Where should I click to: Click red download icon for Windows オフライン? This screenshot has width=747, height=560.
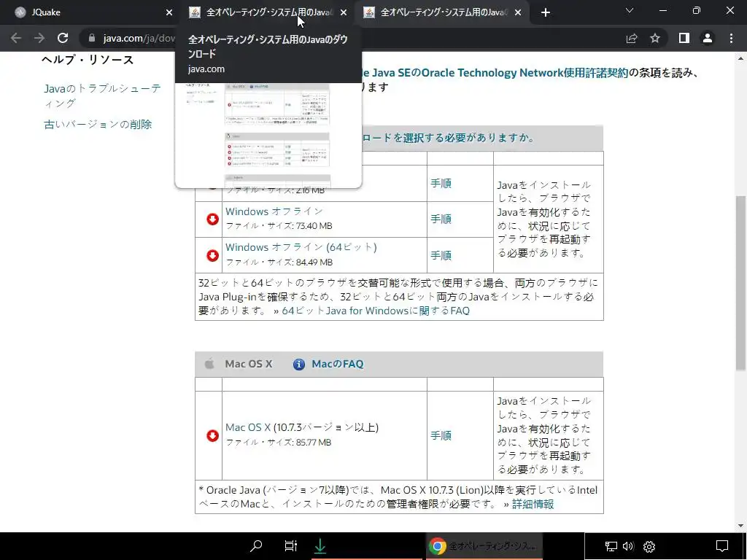point(212,219)
